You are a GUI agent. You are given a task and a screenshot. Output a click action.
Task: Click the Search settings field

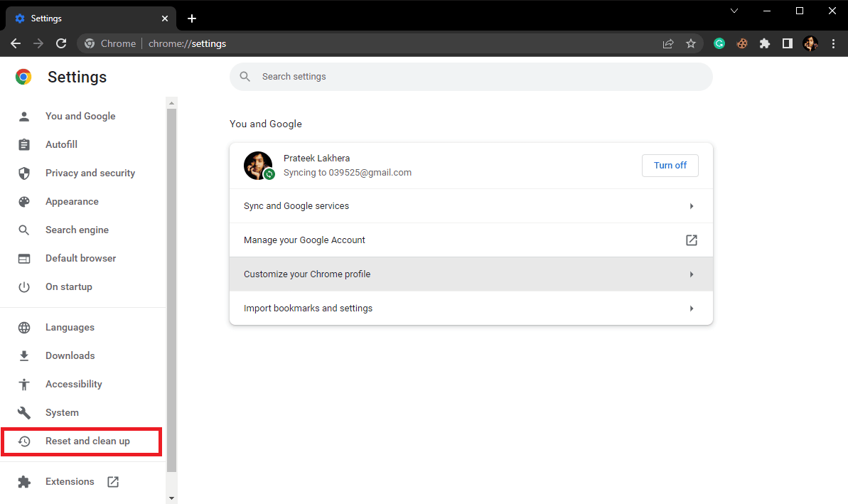471,77
